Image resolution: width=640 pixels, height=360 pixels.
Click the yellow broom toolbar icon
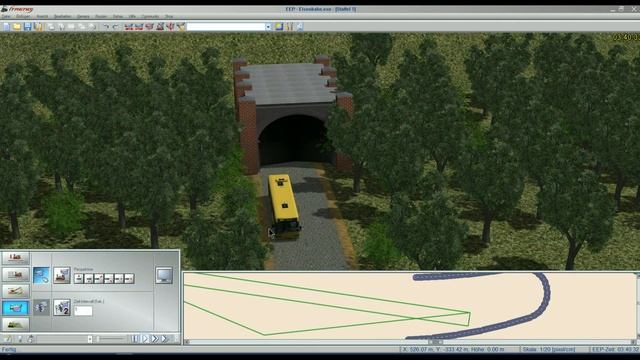coord(180,27)
